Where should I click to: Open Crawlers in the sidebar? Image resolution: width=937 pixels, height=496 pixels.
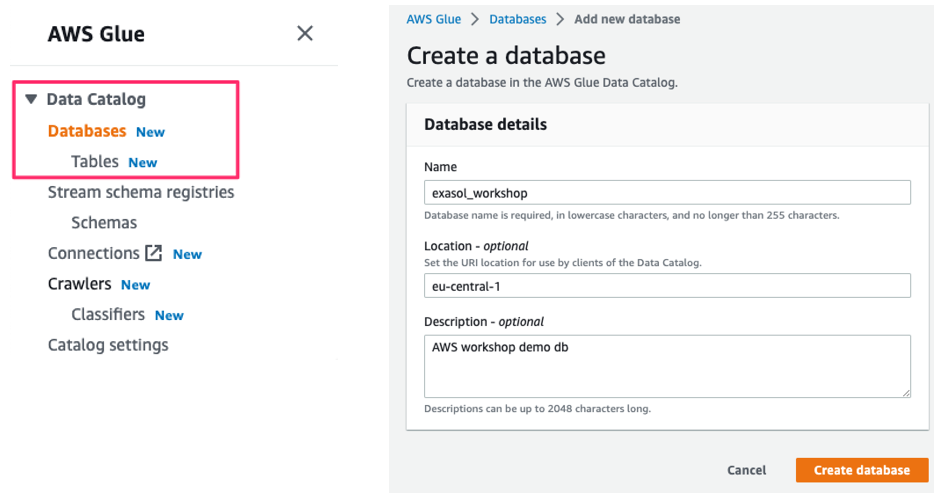click(79, 283)
